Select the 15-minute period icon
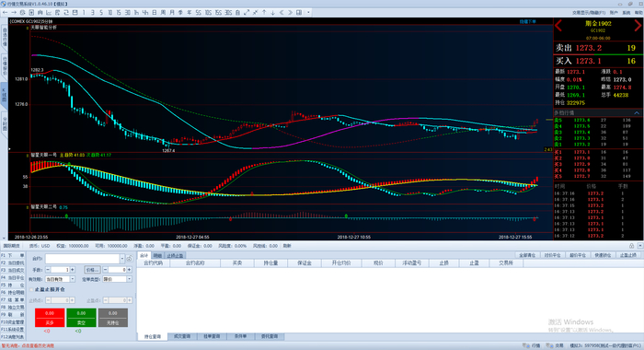Screen dimensions: 644x350 tap(119, 13)
